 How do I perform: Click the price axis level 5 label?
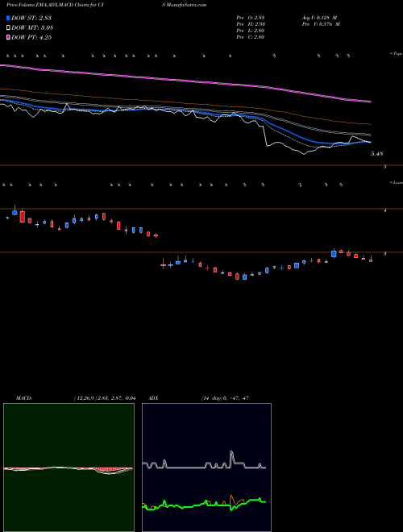(385, 167)
